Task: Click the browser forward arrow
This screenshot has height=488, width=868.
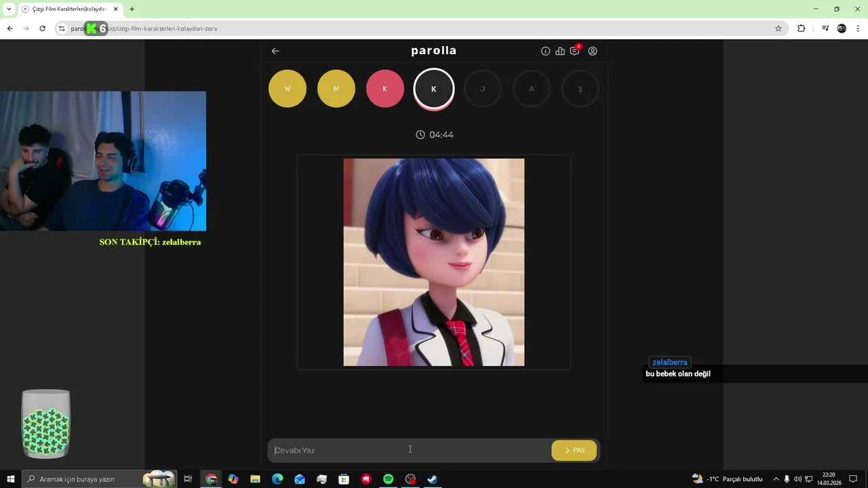Action: tap(26, 28)
